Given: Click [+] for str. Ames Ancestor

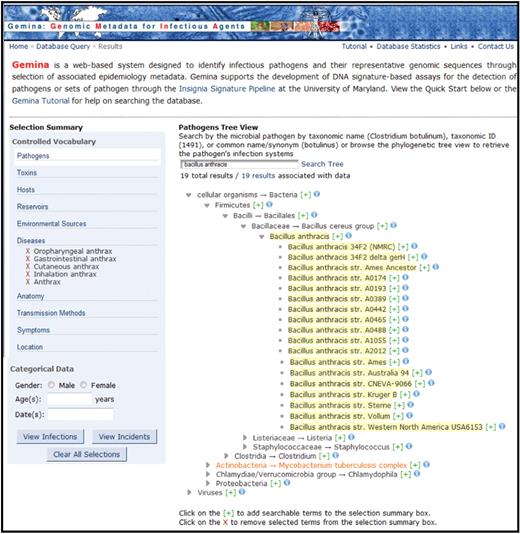Looking at the screenshot, I should coord(424,268).
